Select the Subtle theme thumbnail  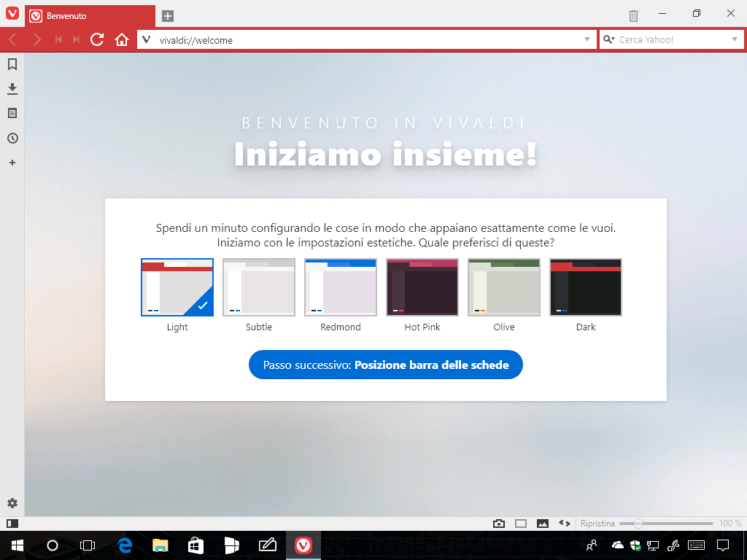coord(259,287)
